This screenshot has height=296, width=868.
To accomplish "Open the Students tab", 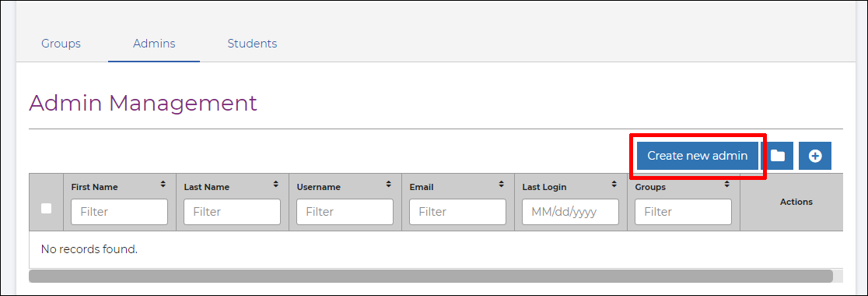I will coord(252,44).
